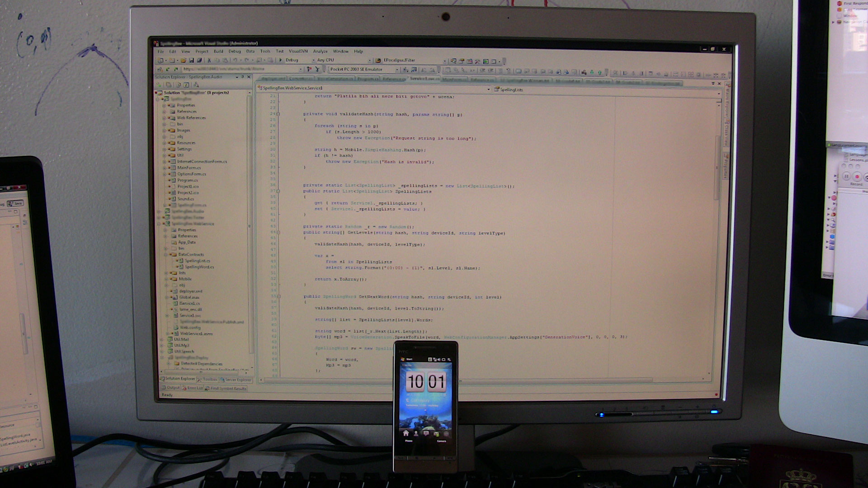Screen dimensions: 868x488
Task: Click the Solution Explorer window icon in top toolbar
Action: tap(453, 61)
